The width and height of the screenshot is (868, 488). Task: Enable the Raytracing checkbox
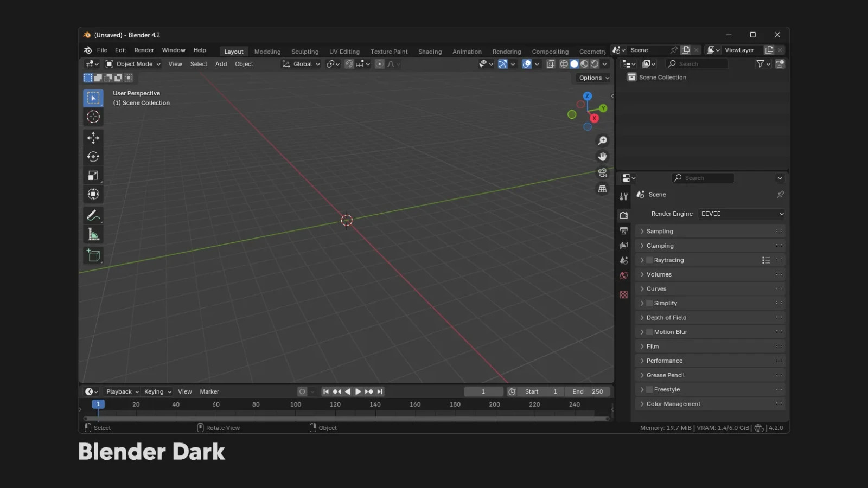pos(649,260)
